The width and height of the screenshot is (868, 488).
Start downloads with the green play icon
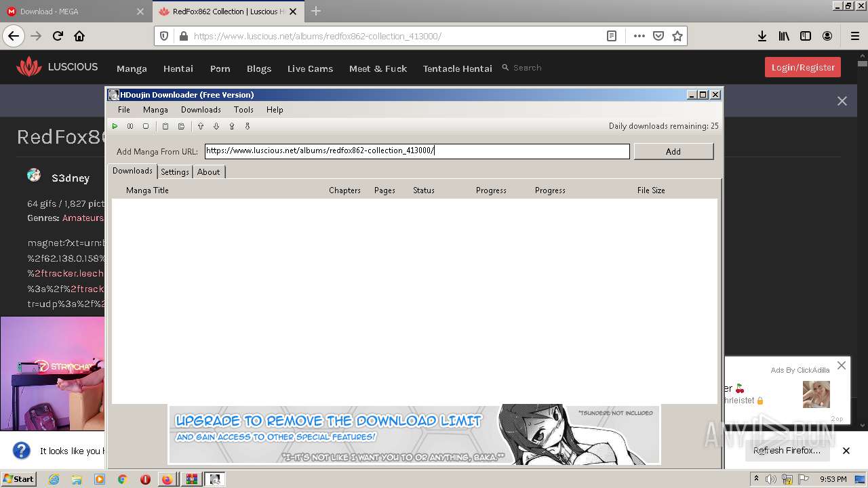115,126
